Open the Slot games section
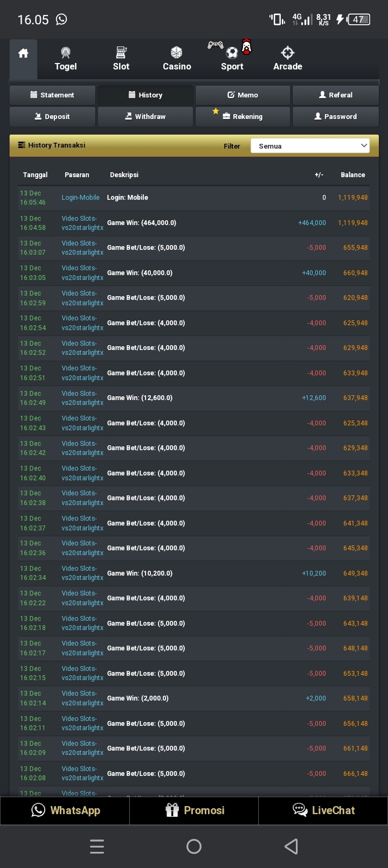The width and height of the screenshot is (388, 868). point(121,59)
